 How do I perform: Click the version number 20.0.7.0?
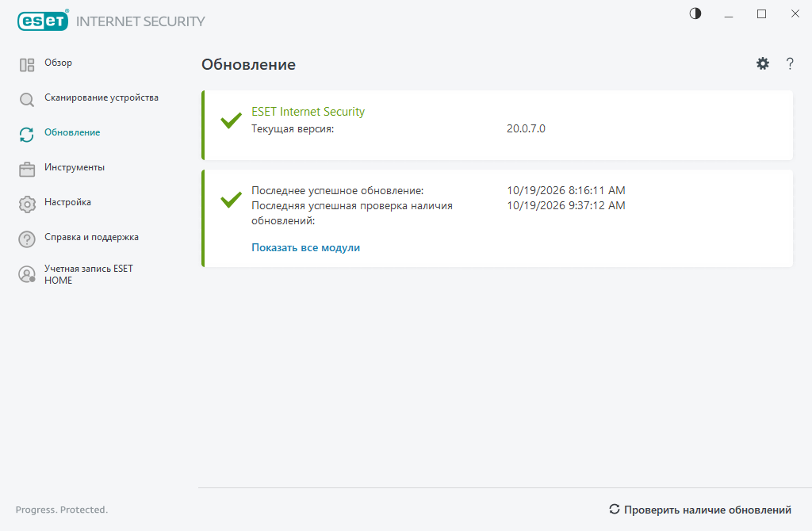point(526,128)
